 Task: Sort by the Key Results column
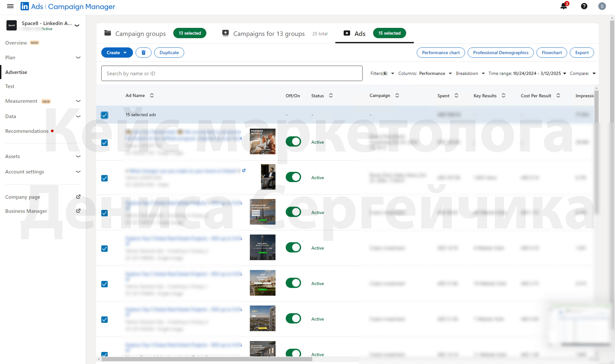coord(503,95)
